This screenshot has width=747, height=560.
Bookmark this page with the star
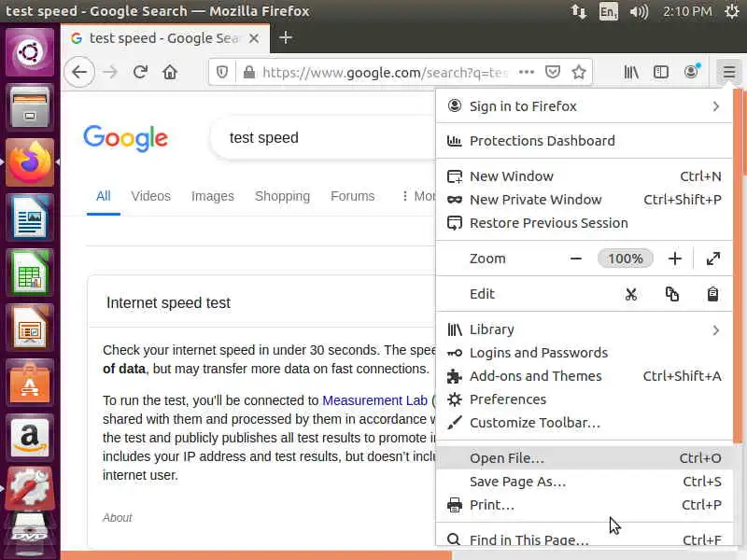[x=579, y=72]
